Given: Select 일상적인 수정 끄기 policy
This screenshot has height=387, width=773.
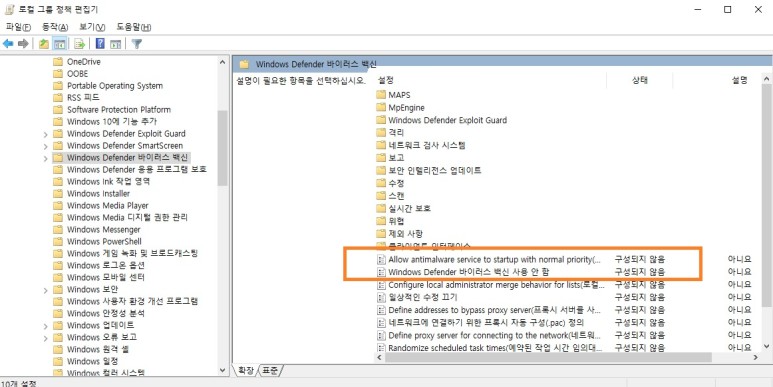Looking at the screenshot, I should [x=422, y=297].
